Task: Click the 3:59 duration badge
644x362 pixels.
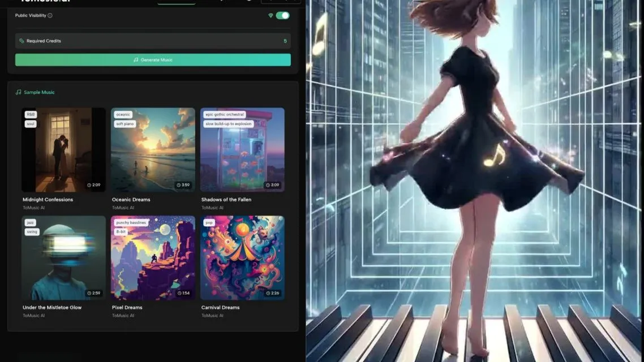Action: 183,185
